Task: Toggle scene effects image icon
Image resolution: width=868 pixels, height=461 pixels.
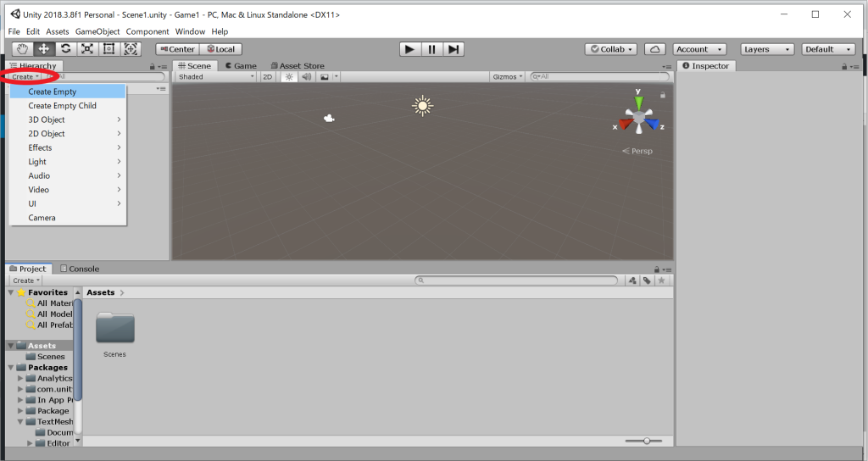Action: 325,77
